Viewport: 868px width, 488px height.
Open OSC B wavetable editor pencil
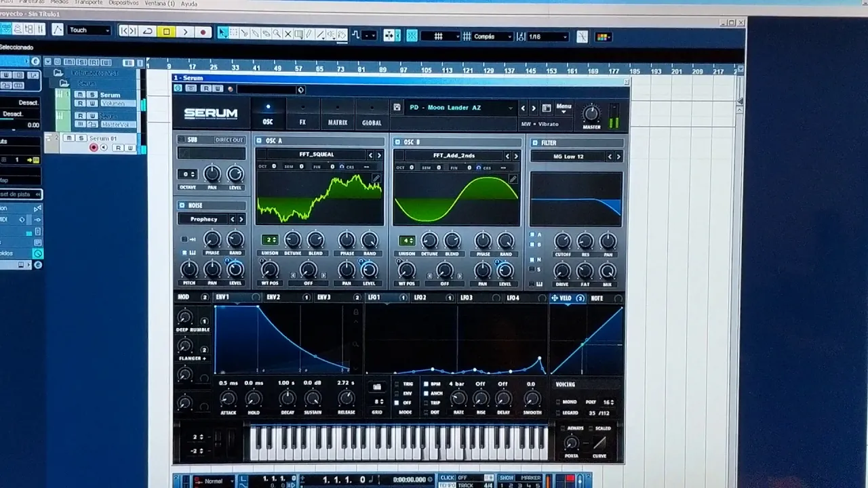coord(513,179)
